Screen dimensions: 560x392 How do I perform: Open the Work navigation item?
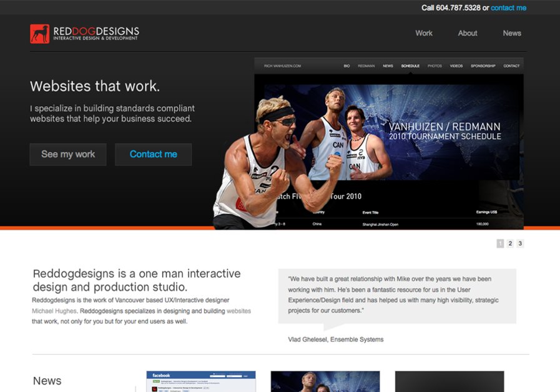(x=424, y=33)
